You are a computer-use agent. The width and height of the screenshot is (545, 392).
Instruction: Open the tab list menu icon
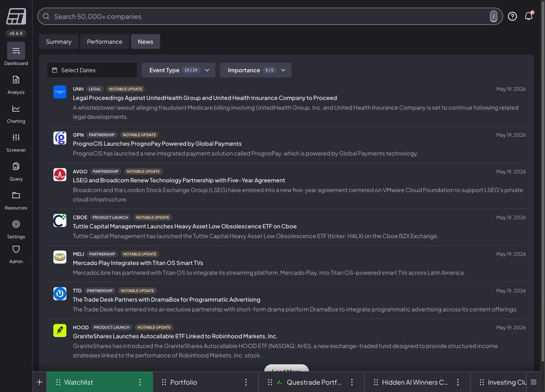coord(534,382)
